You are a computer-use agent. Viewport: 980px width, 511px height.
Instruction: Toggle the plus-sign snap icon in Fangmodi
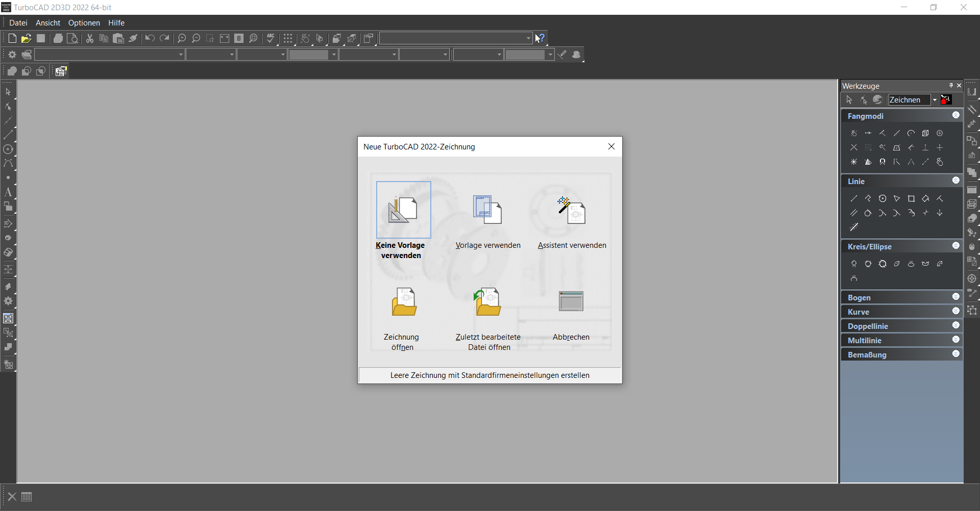(940, 148)
